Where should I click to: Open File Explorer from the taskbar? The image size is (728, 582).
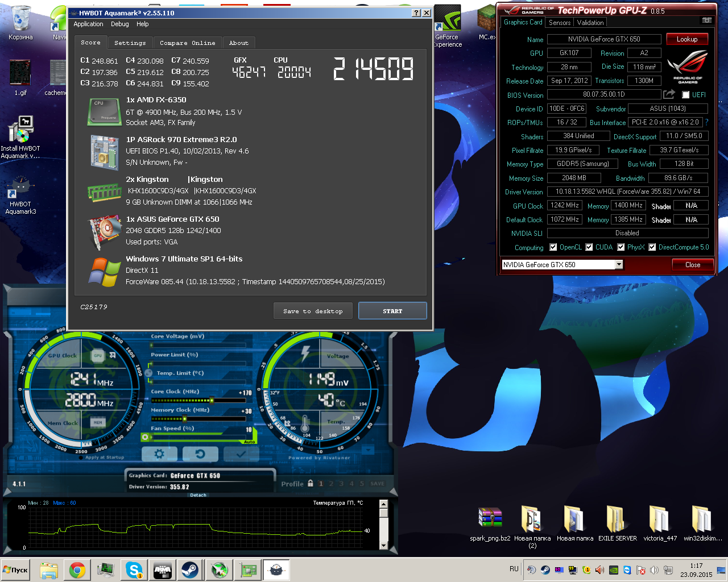pyautogui.click(x=49, y=569)
